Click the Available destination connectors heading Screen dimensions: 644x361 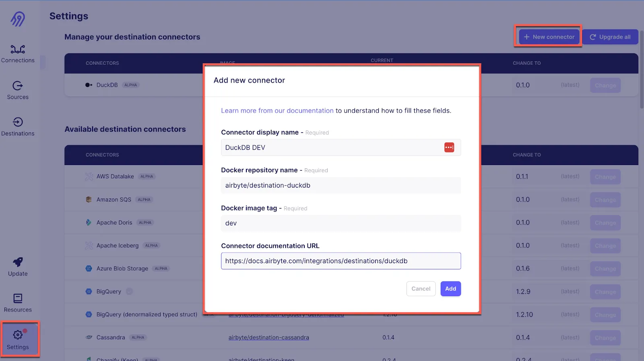pos(125,129)
